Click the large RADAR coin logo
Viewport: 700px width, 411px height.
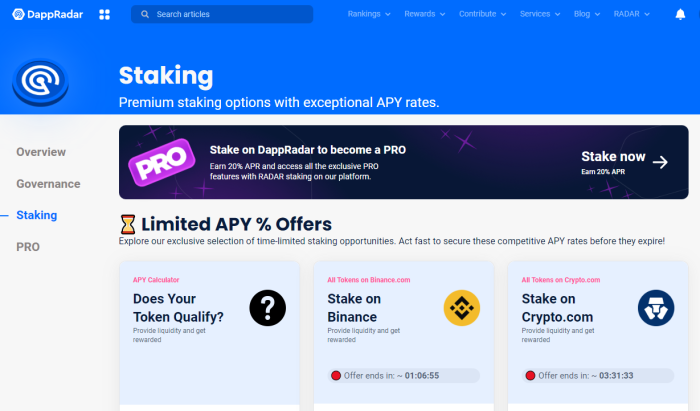coord(40,82)
